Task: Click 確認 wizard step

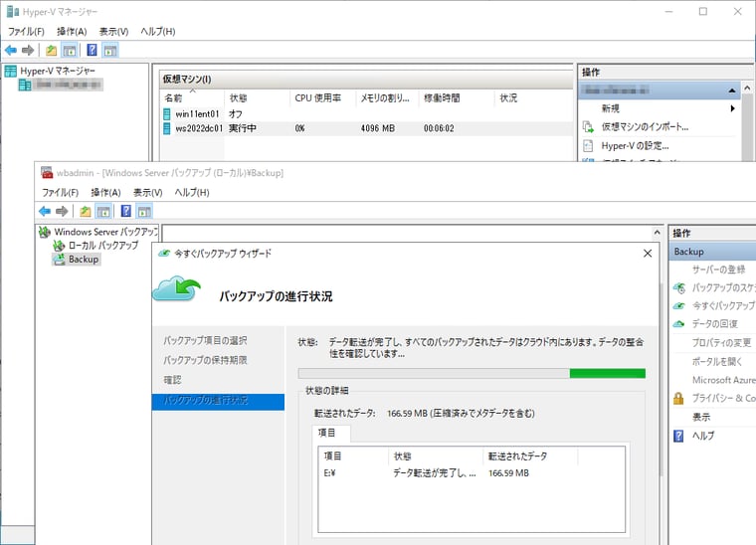Action: [x=172, y=380]
